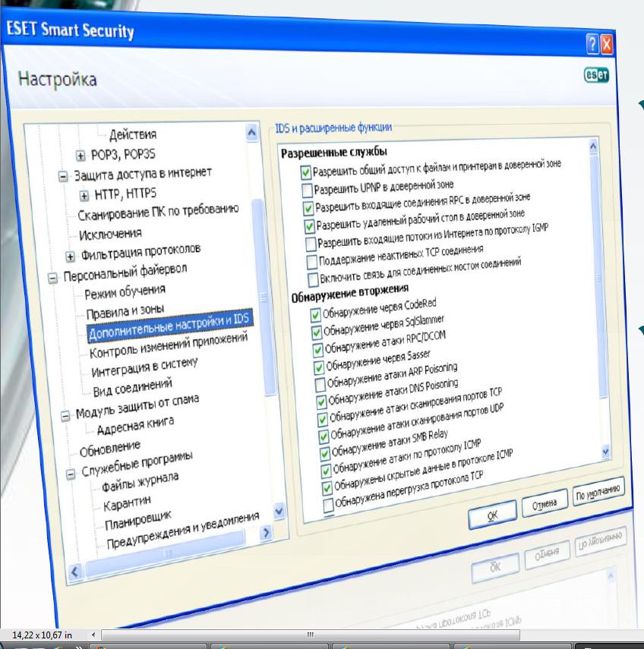Open 'Исключения' settings item

click(110, 235)
